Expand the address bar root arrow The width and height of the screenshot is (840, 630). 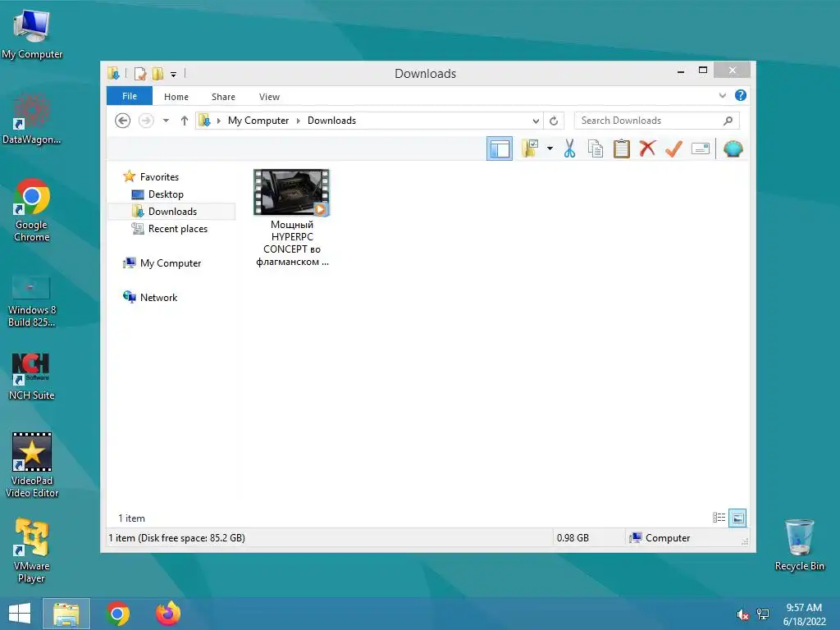tap(218, 121)
